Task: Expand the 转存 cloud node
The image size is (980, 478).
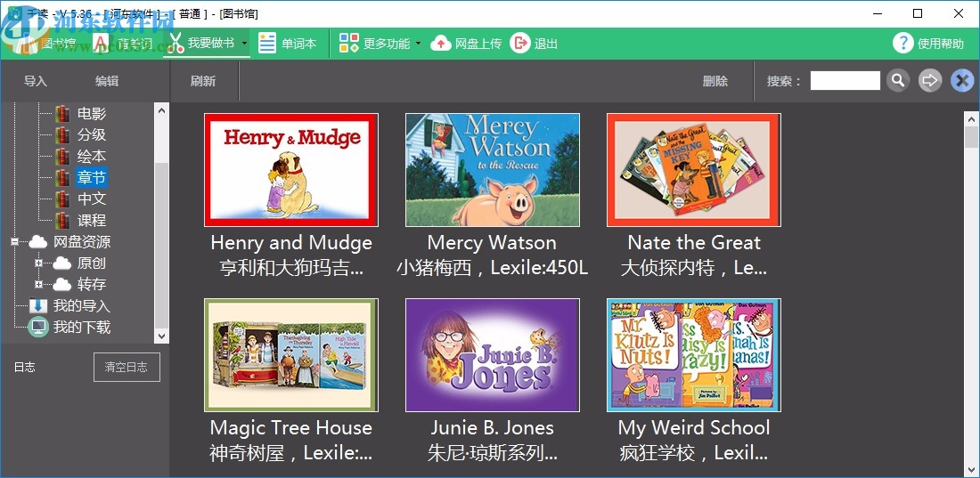Action: (x=38, y=284)
